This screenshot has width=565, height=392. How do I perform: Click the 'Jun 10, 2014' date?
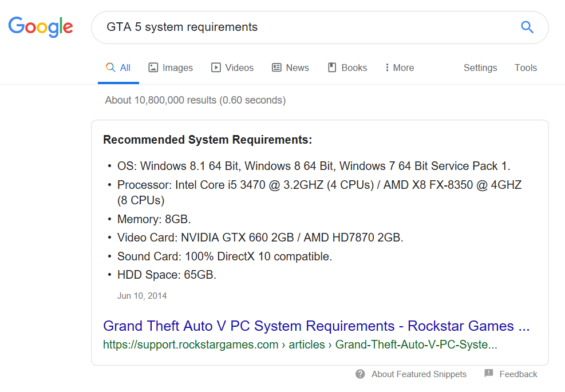coord(142,296)
